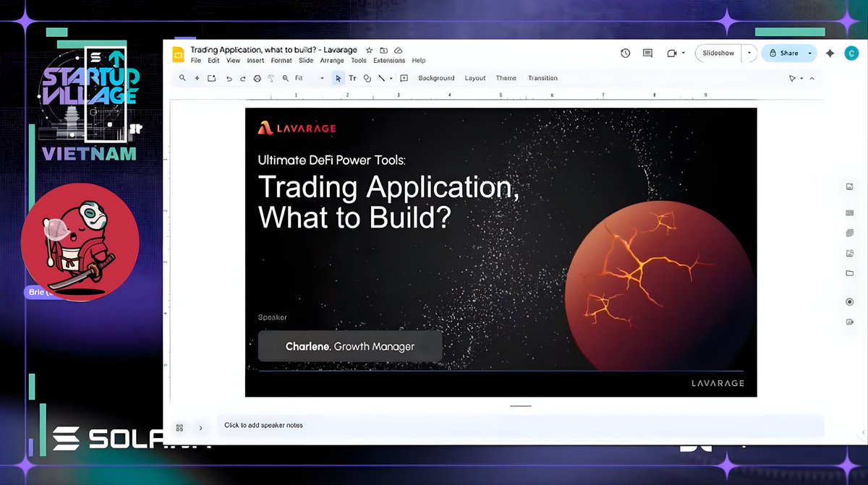Add a comment via toolbar icon
Screen dimensions: 868x485
[x=404, y=78]
